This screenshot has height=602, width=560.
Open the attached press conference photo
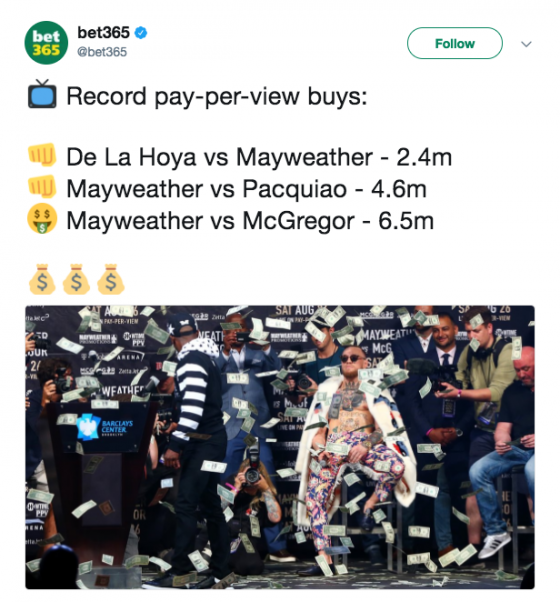click(280, 447)
